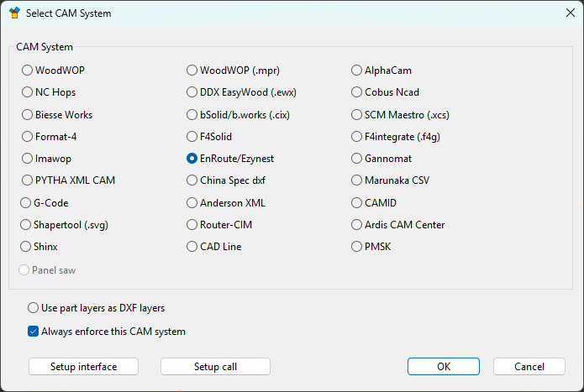
Task: Select the EnRoute/Ezynest option
Action: point(192,158)
